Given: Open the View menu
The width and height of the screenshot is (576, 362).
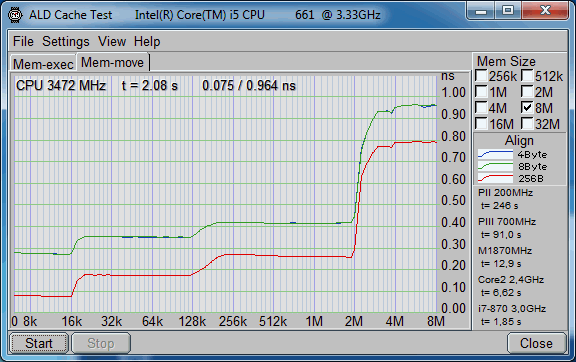Looking at the screenshot, I should [112, 41].
